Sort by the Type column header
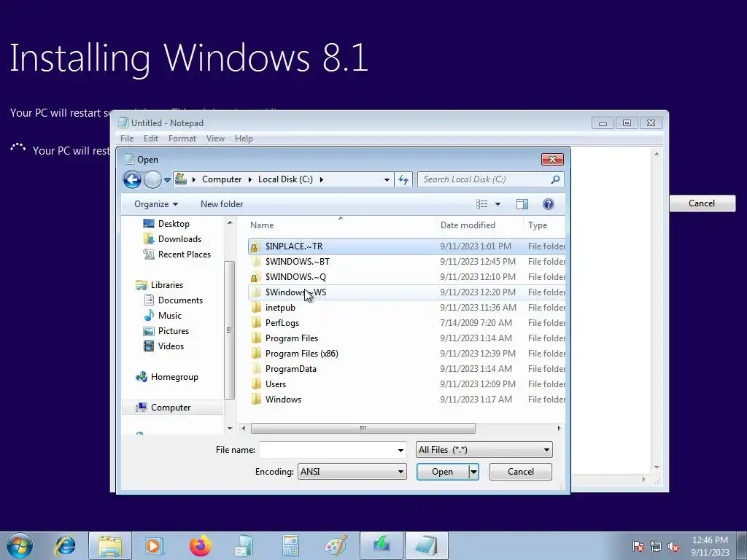The width and height of the screenshot is (747, 560). tap(544, 225)
